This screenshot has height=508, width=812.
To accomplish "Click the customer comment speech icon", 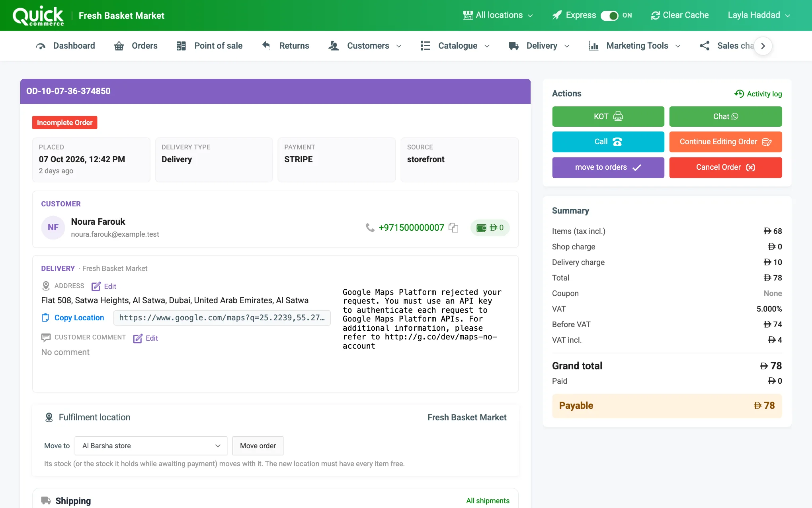I will pos(46,337).
